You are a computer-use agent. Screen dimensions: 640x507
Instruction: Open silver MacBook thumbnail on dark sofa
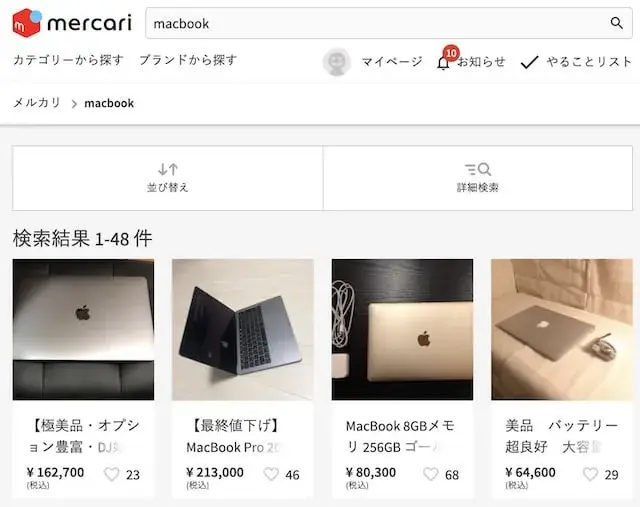coord(83,329)
